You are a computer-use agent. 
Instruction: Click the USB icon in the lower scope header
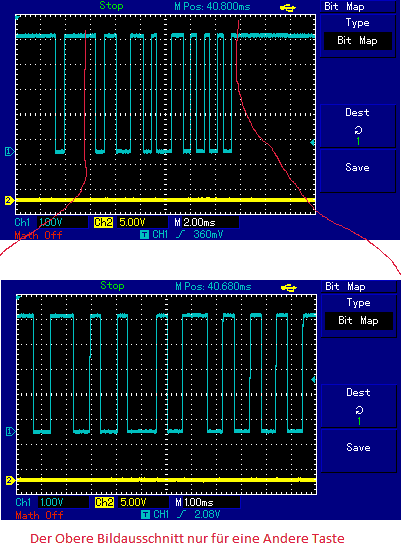pyautogui.click(x=289, y=288)
